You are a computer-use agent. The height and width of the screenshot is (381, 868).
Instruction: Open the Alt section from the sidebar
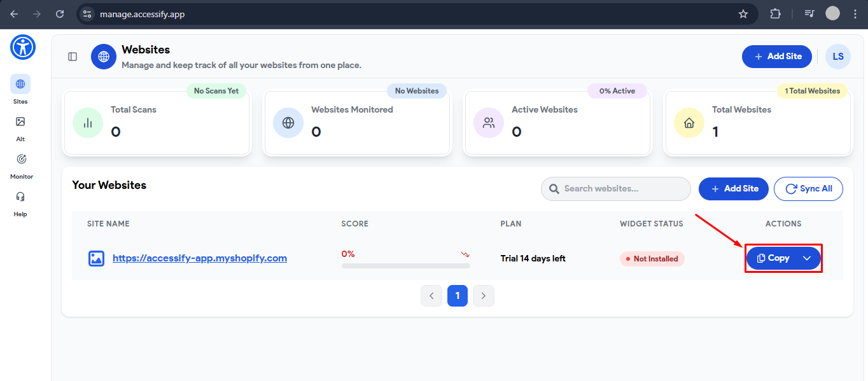coord(20,121)
